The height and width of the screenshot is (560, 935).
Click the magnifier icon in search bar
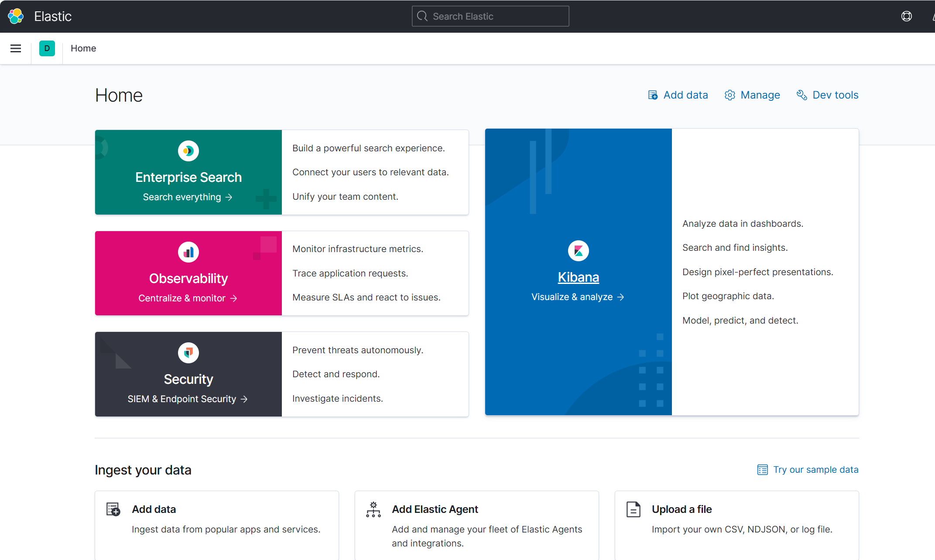pyautogui.click(x=422, y=16)
